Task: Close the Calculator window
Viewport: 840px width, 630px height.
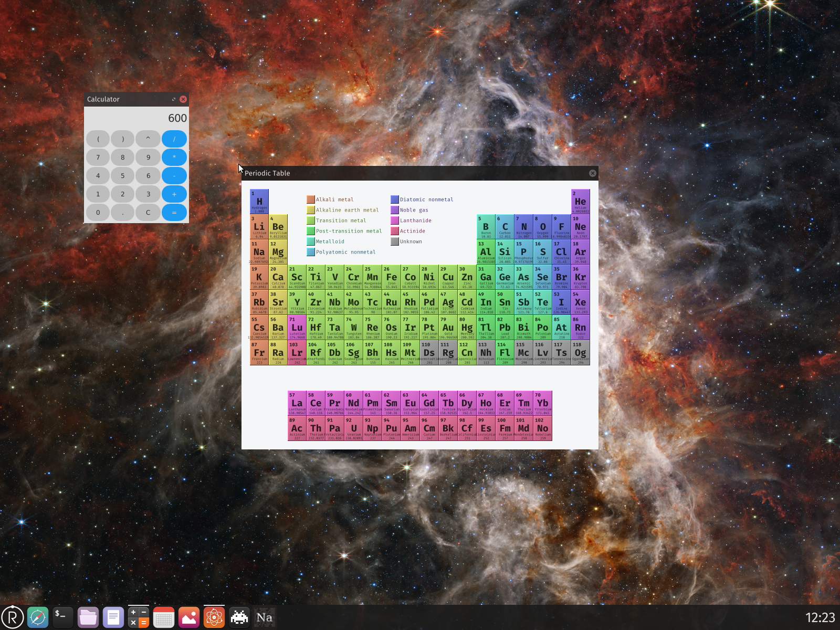Action: click(x=183, y=99)
